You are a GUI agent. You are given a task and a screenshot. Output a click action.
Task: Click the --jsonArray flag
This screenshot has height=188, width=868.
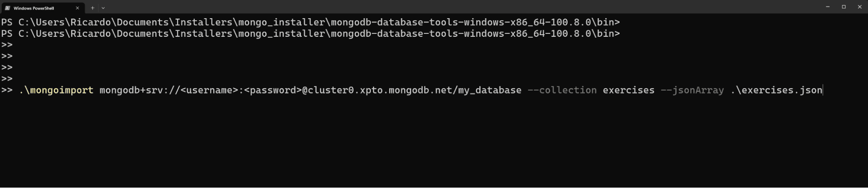point(692,90)
